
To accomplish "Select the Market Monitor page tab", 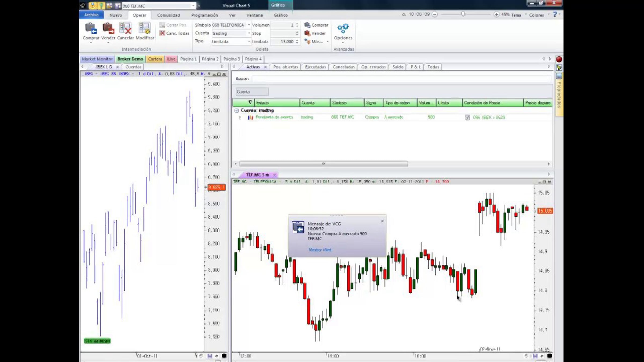I will pyautogui.click(x=97, y=59).
